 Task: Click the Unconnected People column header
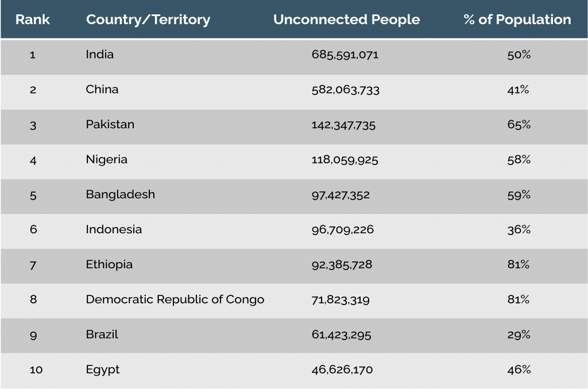pos(346,20)
